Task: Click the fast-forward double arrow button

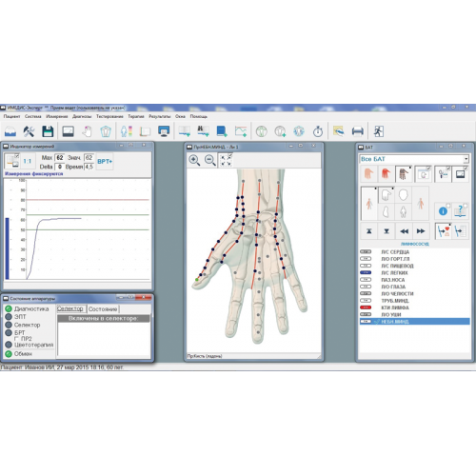Action: [421, 231]
